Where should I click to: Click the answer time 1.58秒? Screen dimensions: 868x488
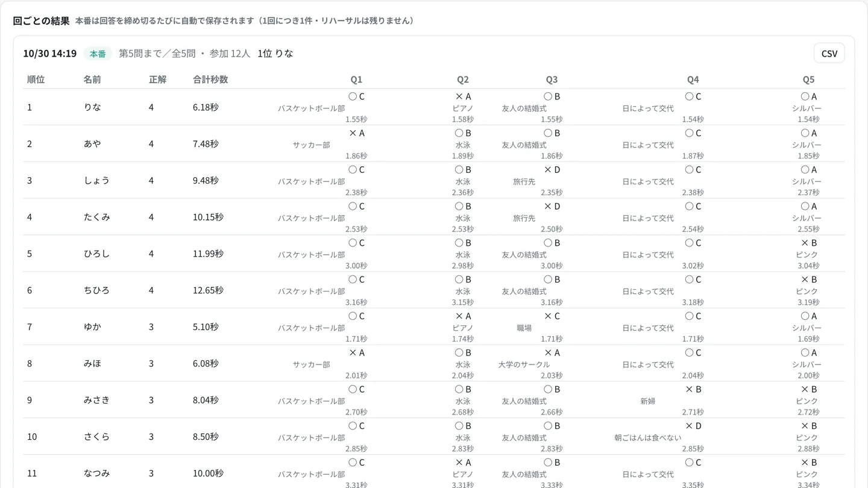pyautogui.click(x=463, y=119)
